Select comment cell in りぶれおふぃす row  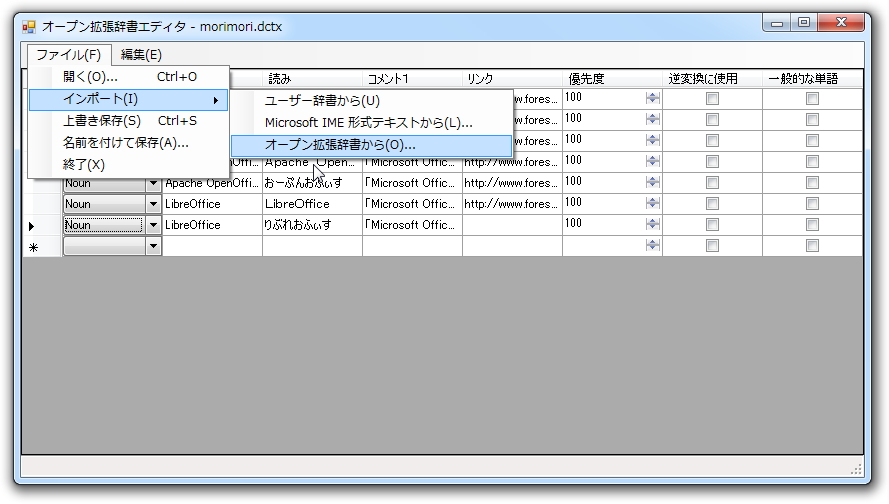point(412,225)
